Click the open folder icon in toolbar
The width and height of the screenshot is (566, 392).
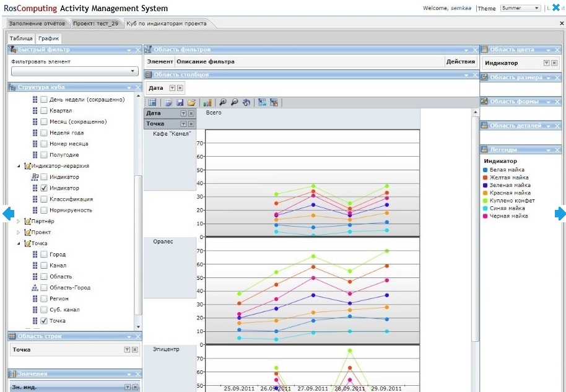(191, 102)
